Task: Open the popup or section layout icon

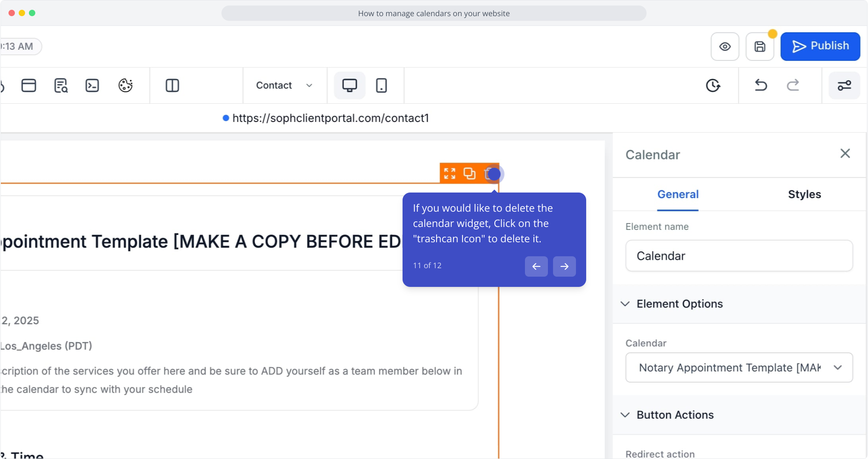Action: [29, 85]
